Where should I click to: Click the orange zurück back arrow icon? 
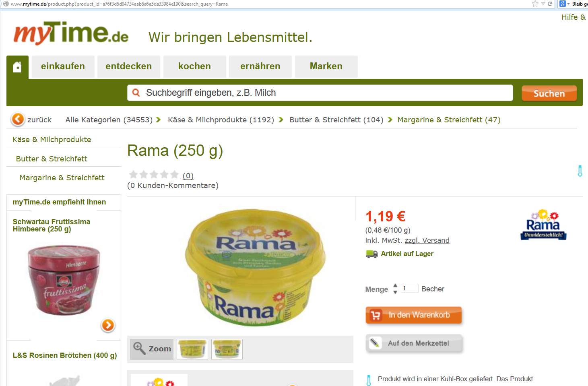(x=18, y=119)
